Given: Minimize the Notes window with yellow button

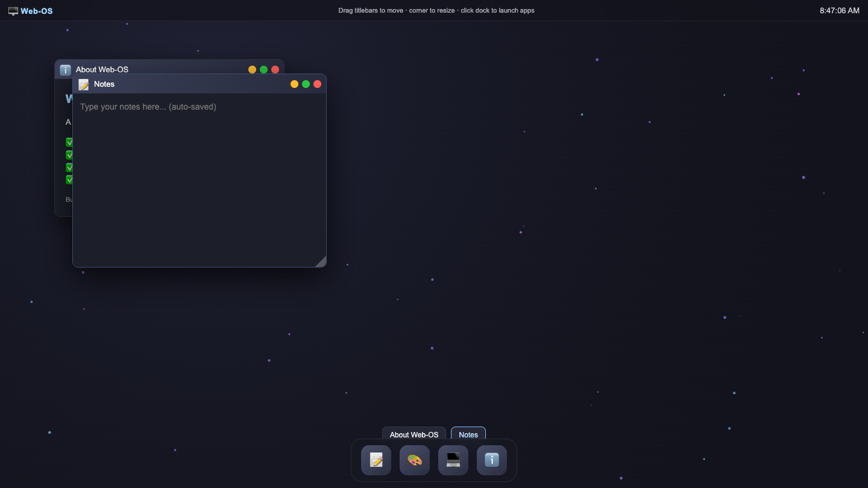Looking at the screenshot, I should coord(295,84).
